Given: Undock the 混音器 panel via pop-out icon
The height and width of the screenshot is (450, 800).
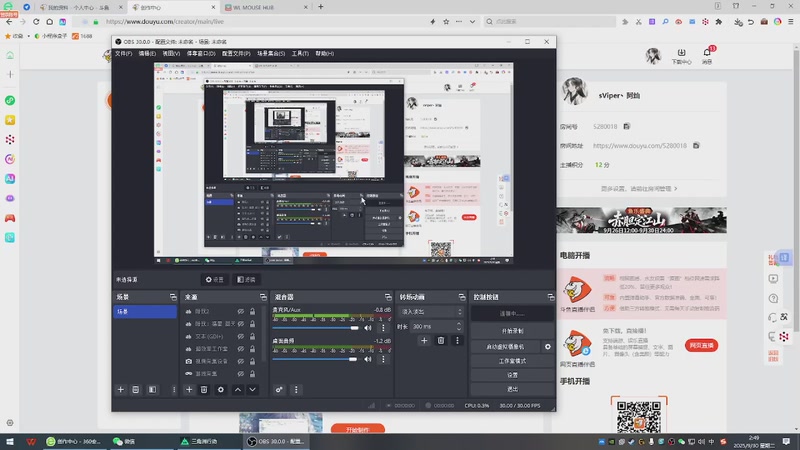Looking at the screenshot, I should pyautogui.click(x=388, y=297).
